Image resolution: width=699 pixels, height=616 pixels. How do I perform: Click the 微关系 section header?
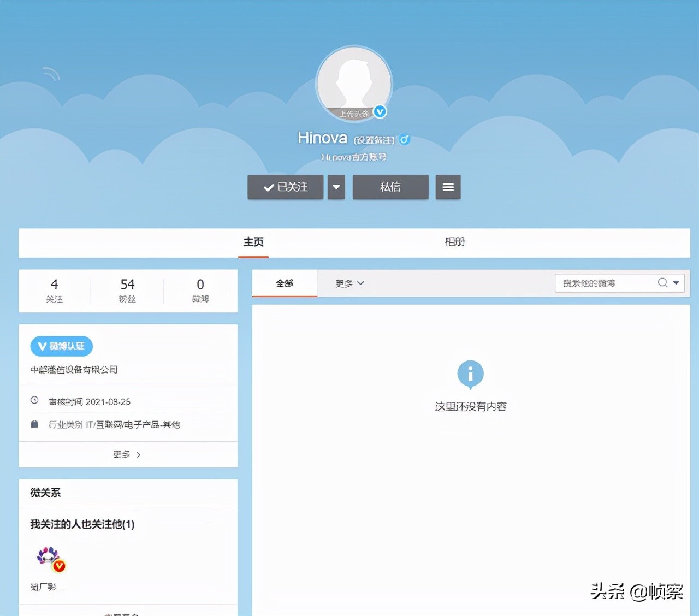click(x=45, y=493)
